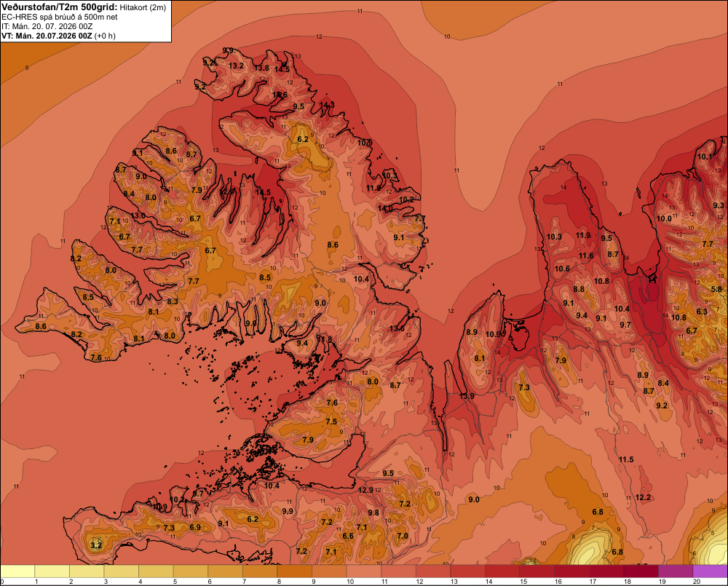The width and height of the screenshot is (728, 586).
Task: Click the legend scale number 18
Action: coord(628,582)
